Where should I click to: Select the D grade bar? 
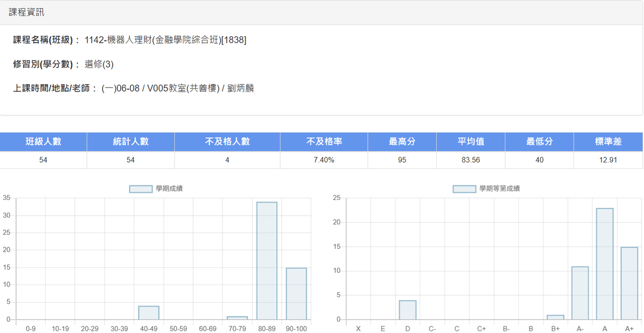coord(408,310)
